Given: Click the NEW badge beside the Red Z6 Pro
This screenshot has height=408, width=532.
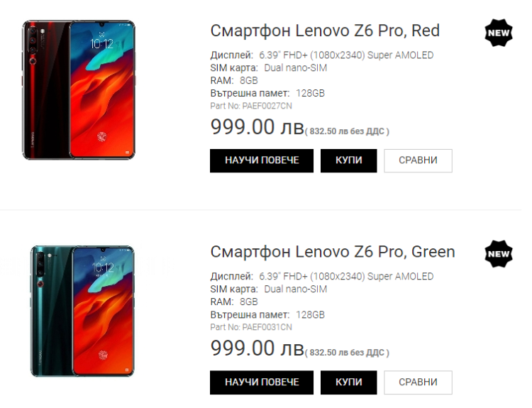Looking at the screenshot, I should point(498,33).
